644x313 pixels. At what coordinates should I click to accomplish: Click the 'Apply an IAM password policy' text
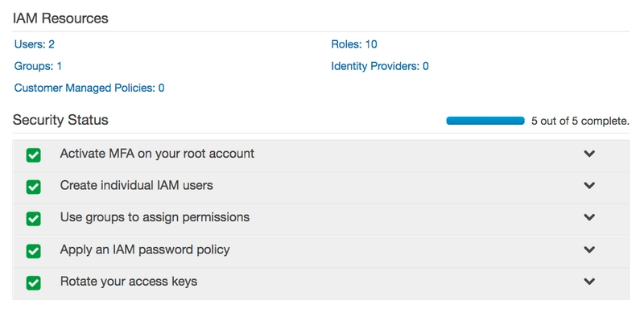145,249
